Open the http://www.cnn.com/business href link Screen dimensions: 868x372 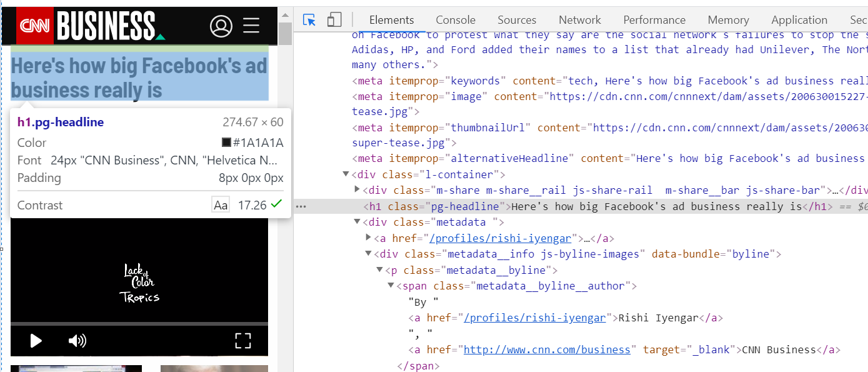pyautogui.click(x=547, y=349)
